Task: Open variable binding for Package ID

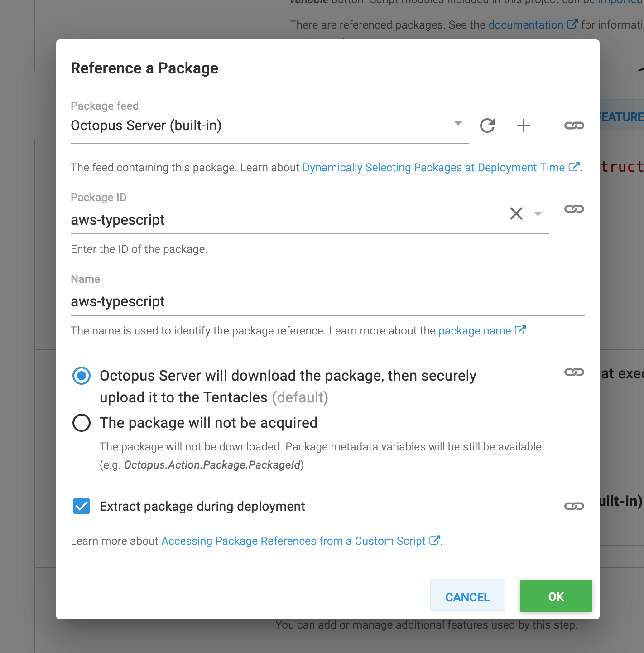Action: pos(574,209)
